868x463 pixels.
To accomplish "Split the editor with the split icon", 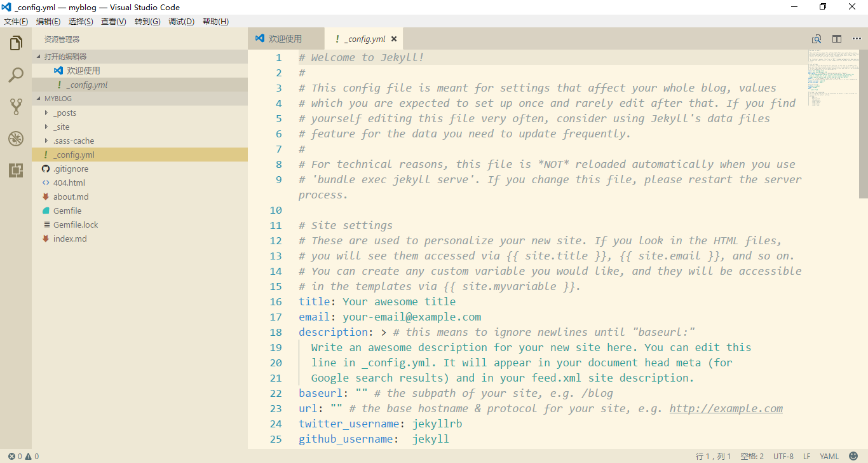I will click(837, 39).
